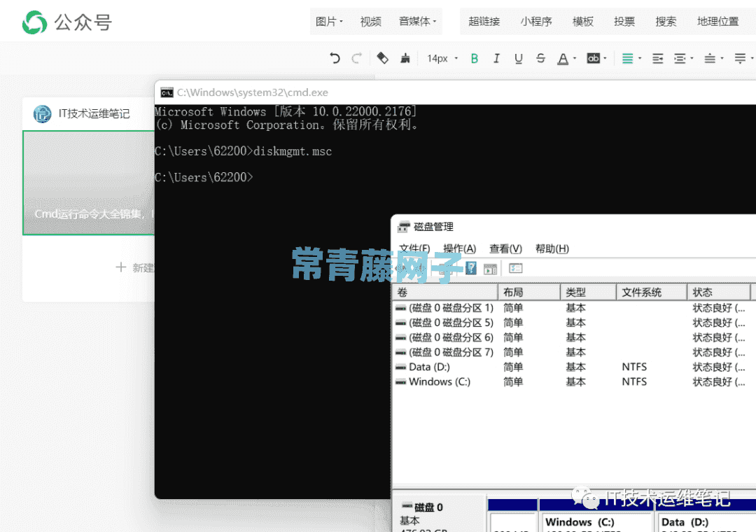This screenshot has width=756, height=532.
Task: Open the 音媒体 dropdown
Action: 417,21
